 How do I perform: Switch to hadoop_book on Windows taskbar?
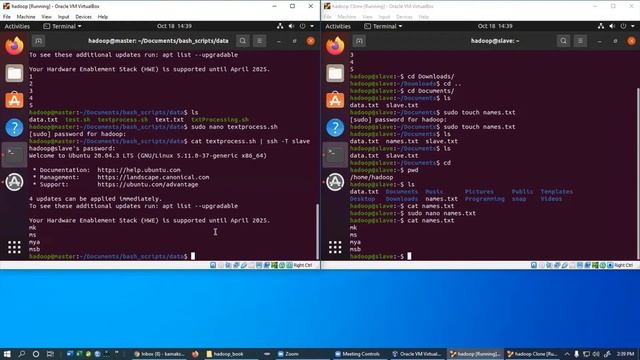[225, 354]
